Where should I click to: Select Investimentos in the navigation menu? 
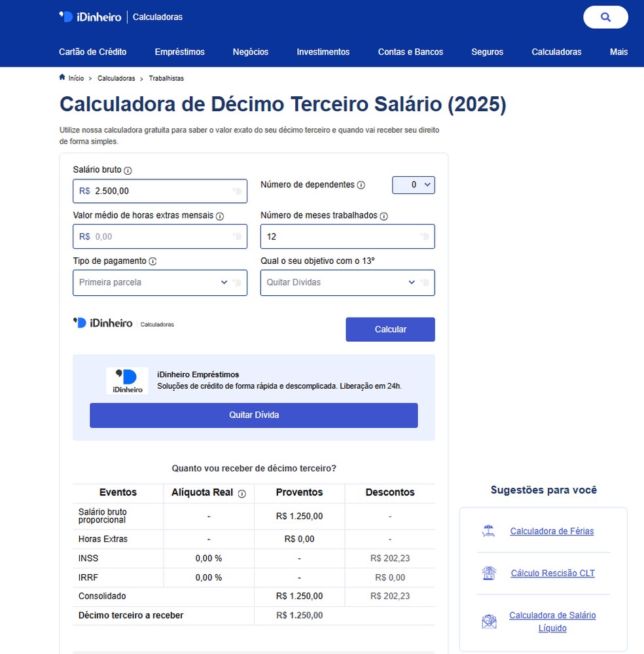(323, 52)
